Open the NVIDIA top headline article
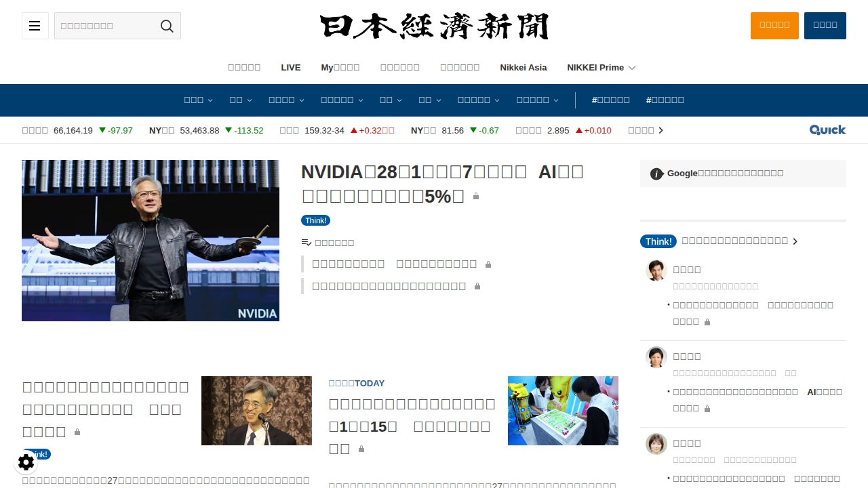This screenshot has height=488, width=868. pos(442,184)
